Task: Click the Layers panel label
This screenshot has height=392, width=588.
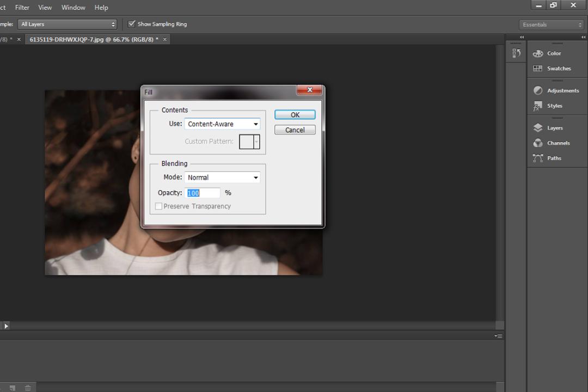Action: pos(555,128)
